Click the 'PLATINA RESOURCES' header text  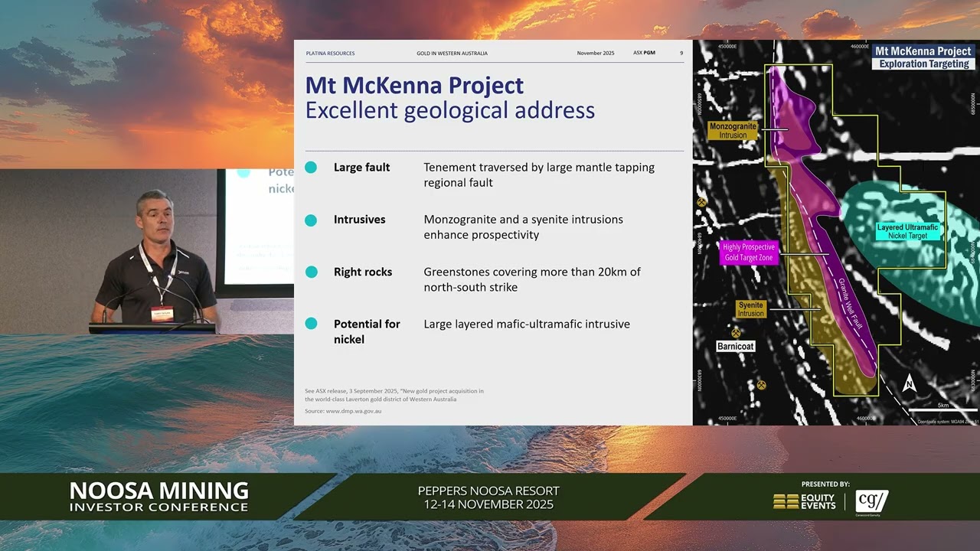click(330, 54)
